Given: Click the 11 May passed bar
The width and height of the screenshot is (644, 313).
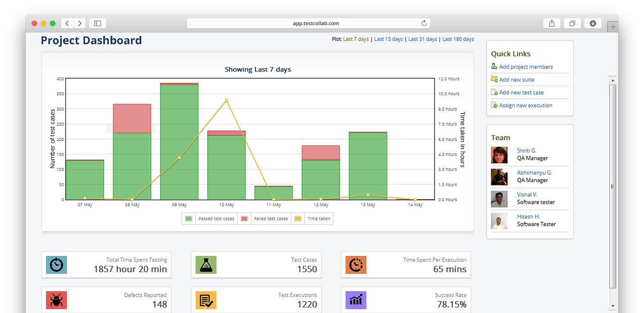Looking at the screenshot, I should pos(273,193).
